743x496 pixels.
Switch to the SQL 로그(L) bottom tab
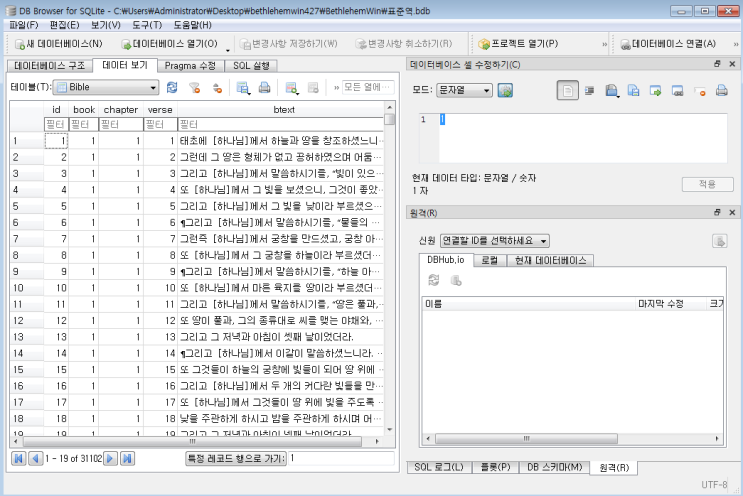click(x=439, y=467)
